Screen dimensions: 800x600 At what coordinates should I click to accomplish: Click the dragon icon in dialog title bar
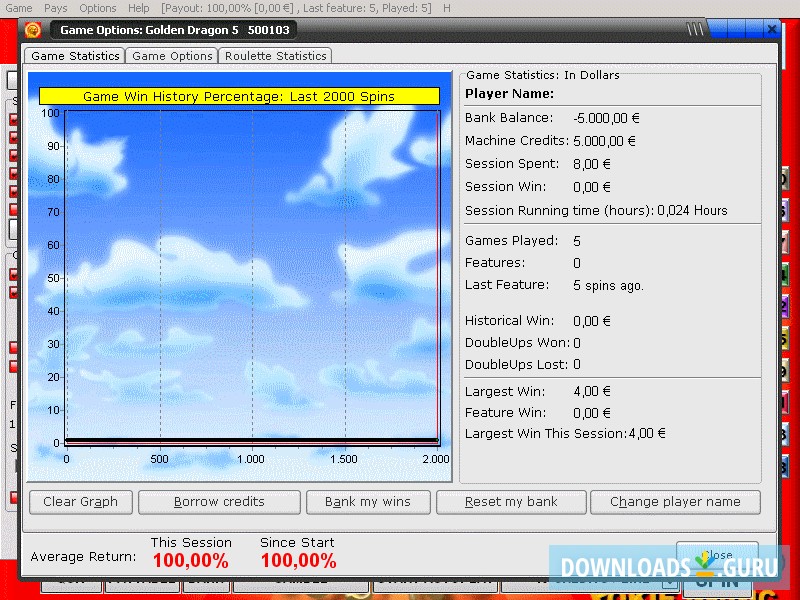click(33, 30)
